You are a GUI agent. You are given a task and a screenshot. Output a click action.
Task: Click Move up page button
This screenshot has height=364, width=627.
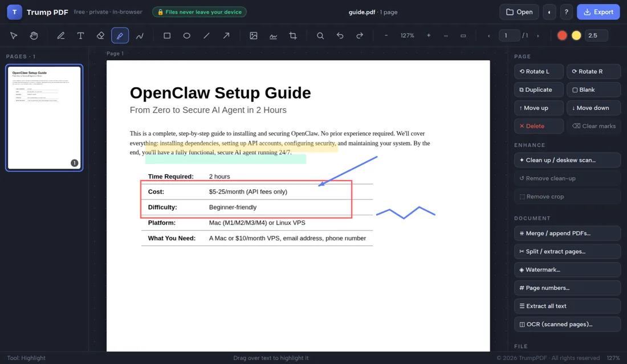tap(539, 108)
